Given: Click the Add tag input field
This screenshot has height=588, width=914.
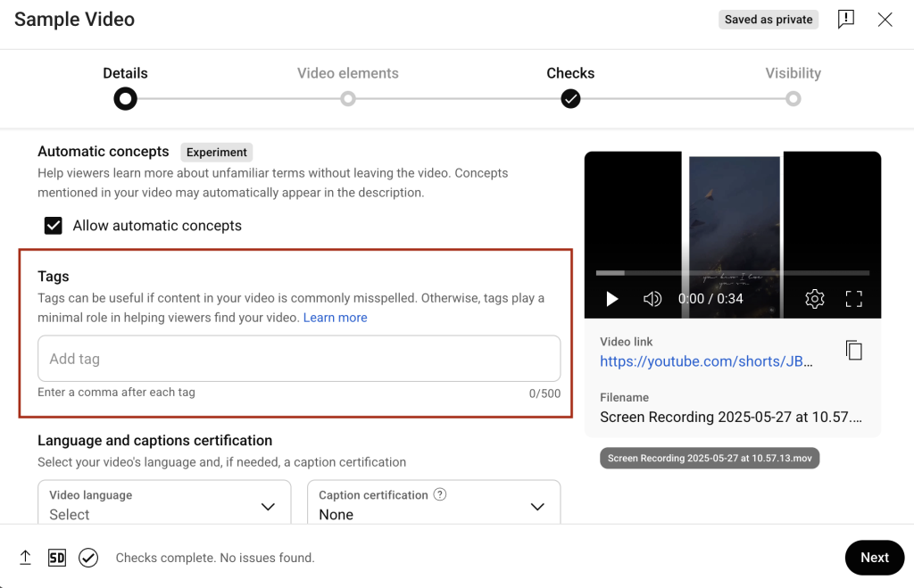Looking at the screenshot, I should 299,359.
